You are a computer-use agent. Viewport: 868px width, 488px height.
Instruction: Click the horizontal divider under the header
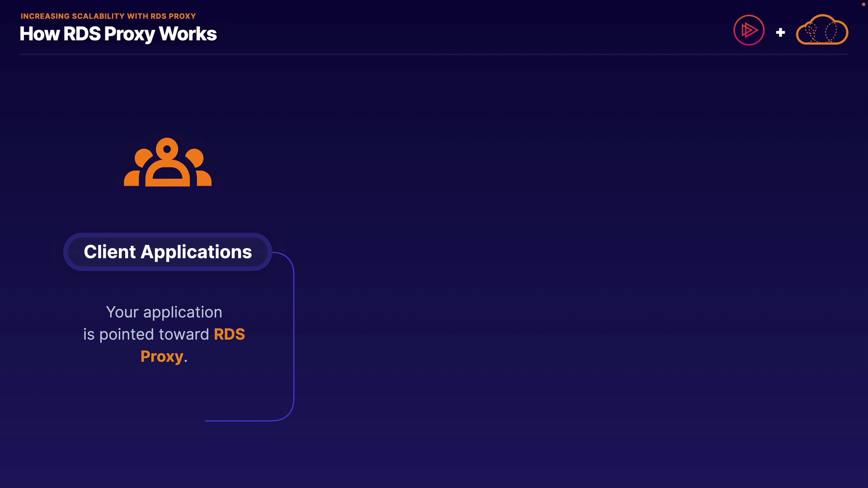(434, 54)
